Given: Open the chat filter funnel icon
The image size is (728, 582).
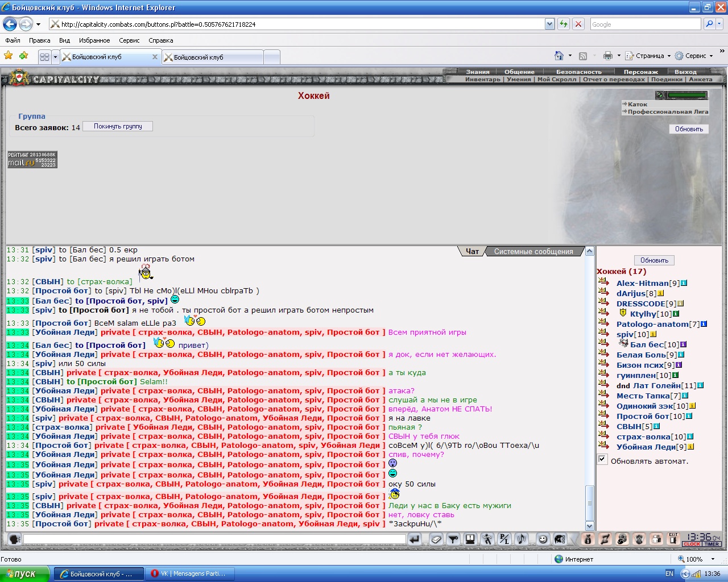Looking at the screenshot, I should pyautogui.click(x=453, y=539).
